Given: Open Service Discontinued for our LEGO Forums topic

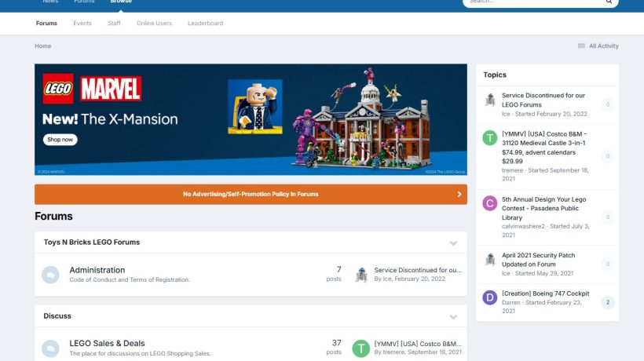Looking at the screenshot, I should 543,100.
